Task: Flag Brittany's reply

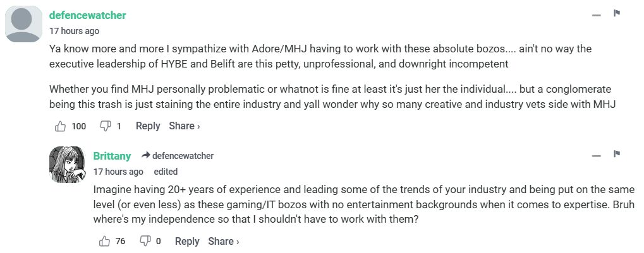Action: tap(617, 154)
